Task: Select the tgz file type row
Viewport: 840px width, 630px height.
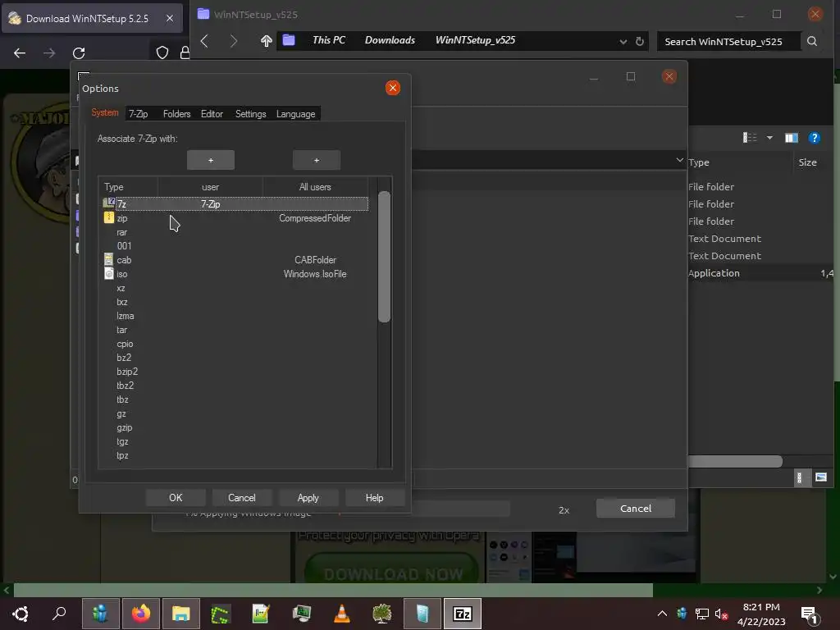Action: [235, 441]
